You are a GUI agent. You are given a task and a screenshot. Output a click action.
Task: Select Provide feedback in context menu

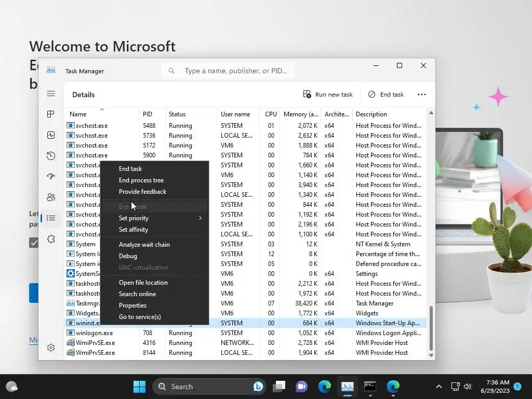pyautogui.click(x=154, y=192)
